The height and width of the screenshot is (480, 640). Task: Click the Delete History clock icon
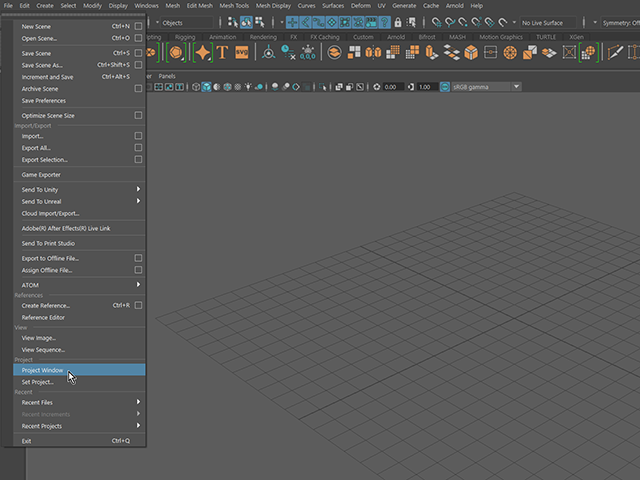288,53
